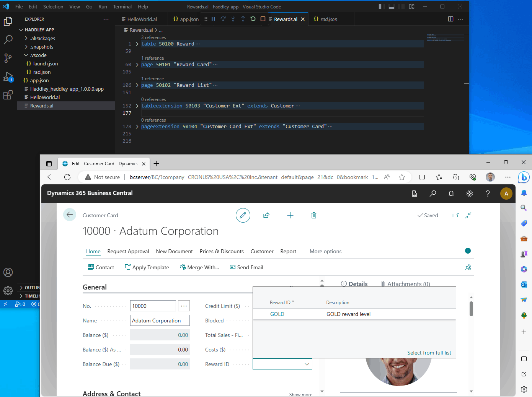The width and height of the screenshot is (532, 397).
Task: Click the Run and Debug icon
Action: pos(8,77)
